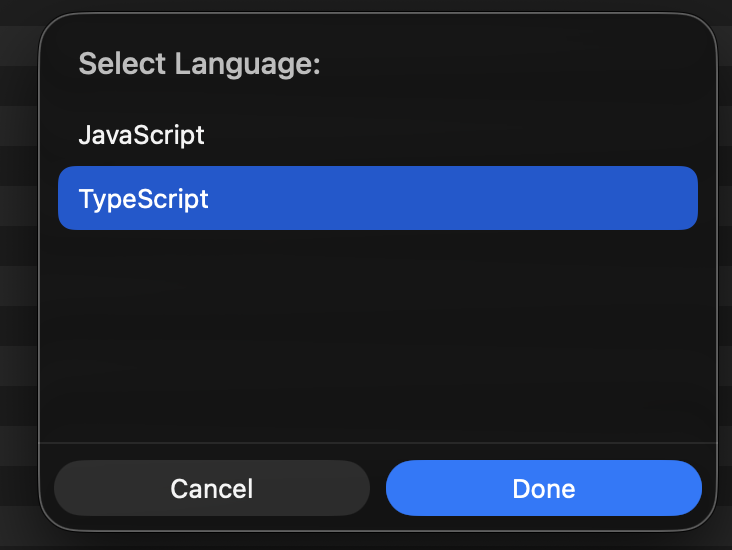Confirm the selection with Done
This screenshot has height=550, width=732.
[544, 488]
